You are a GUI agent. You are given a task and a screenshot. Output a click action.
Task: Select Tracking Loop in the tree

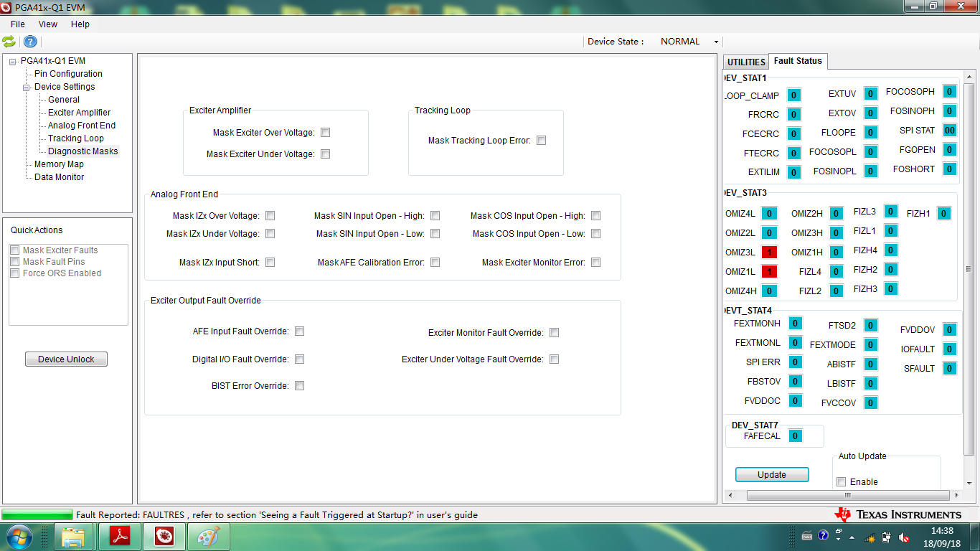(x=76, y=138)
